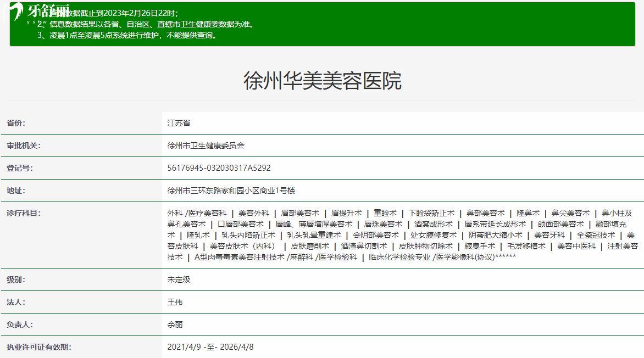The width and height of the screenshot is (644, 358).
Task: Click the 颌面部美容术 subject
Action: (x=561, y=224)
